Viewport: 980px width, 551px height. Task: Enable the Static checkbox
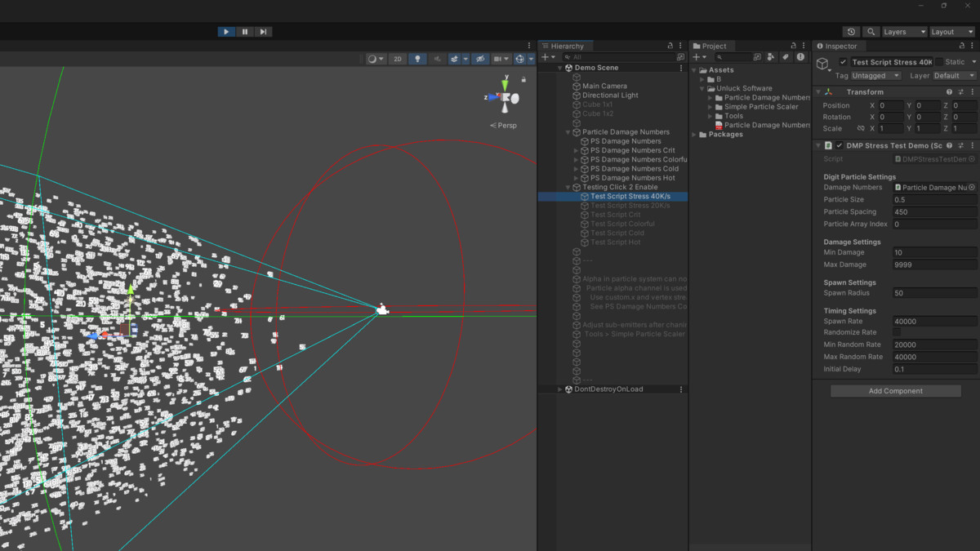[x=939, y=62]
